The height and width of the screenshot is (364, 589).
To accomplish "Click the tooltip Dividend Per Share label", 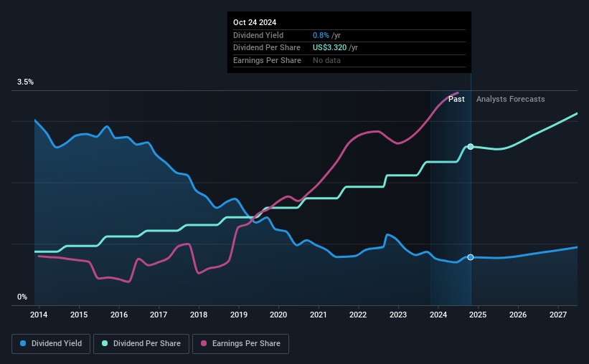I will [x=267, y=48].
